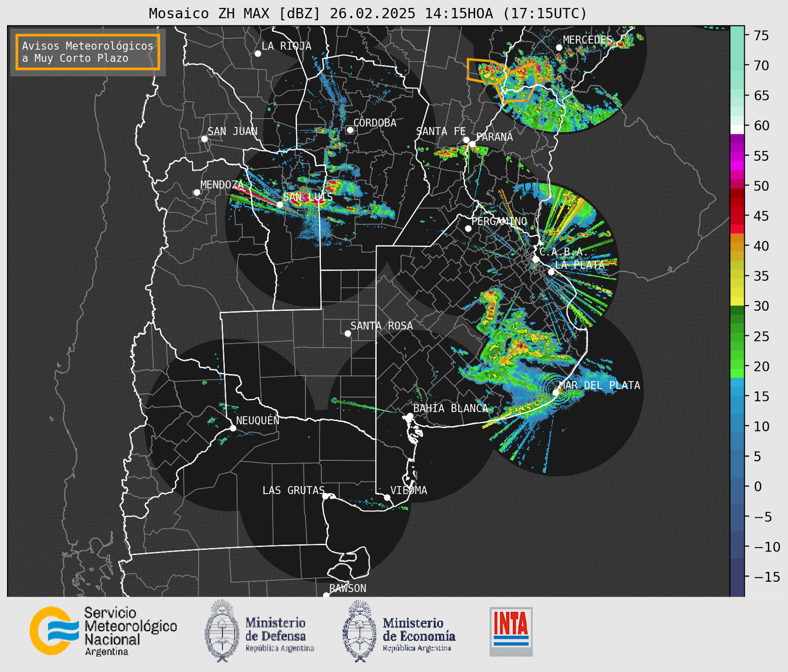This screenshot has width=788, height=672.
Task: Click the SANTA ROSA city label
Action: point(382,326)
